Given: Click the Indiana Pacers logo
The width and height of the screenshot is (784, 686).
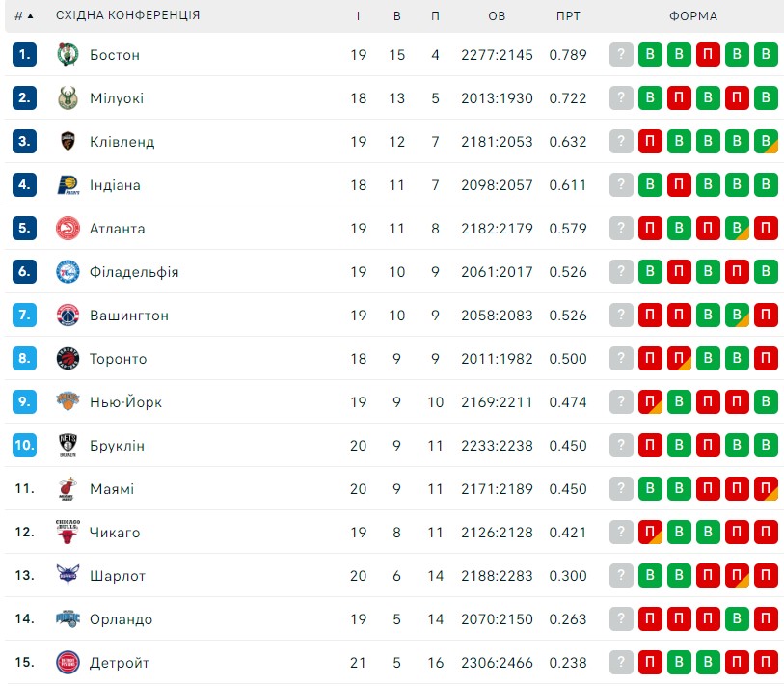Looking at the screenshot, I should [68, 185].
